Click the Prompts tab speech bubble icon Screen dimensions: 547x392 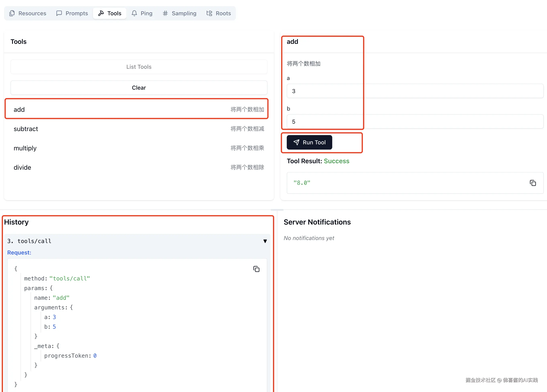click(x=59, y=13)
